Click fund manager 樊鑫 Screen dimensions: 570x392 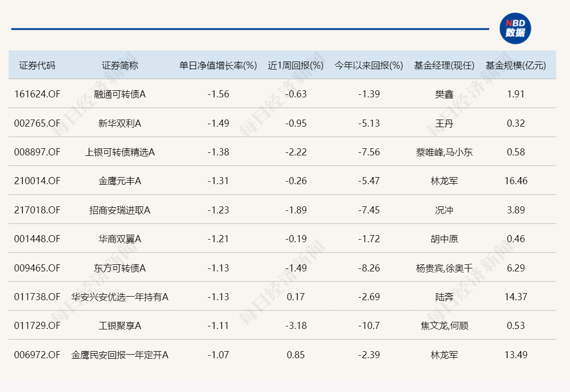444,94
